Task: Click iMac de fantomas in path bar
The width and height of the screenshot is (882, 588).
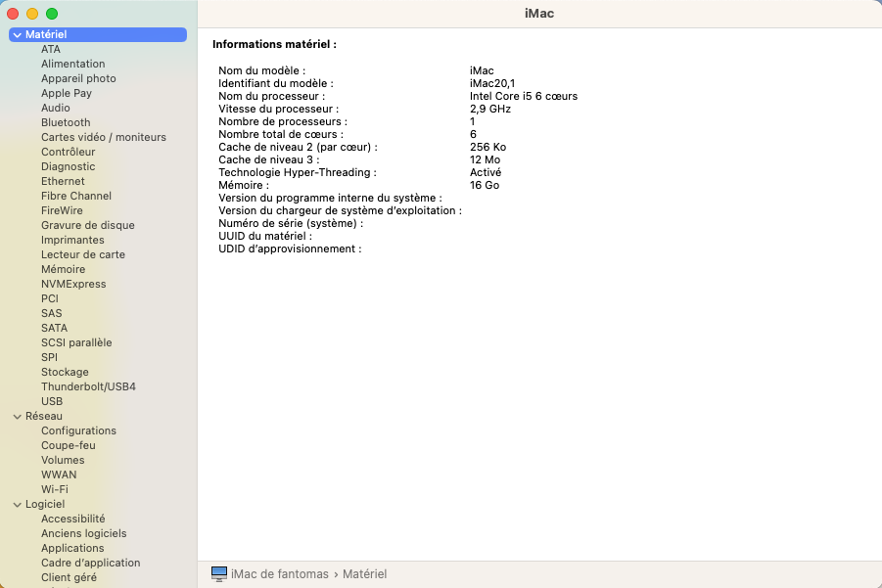Action: [280, 574]
